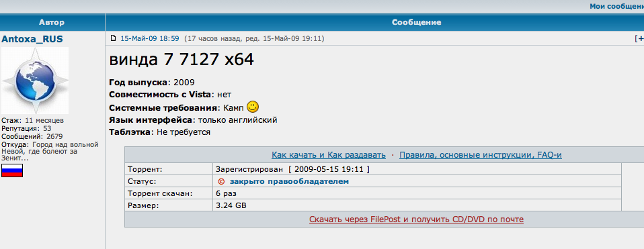Click the Торрент скачан count 6 раз

point(226,193)
